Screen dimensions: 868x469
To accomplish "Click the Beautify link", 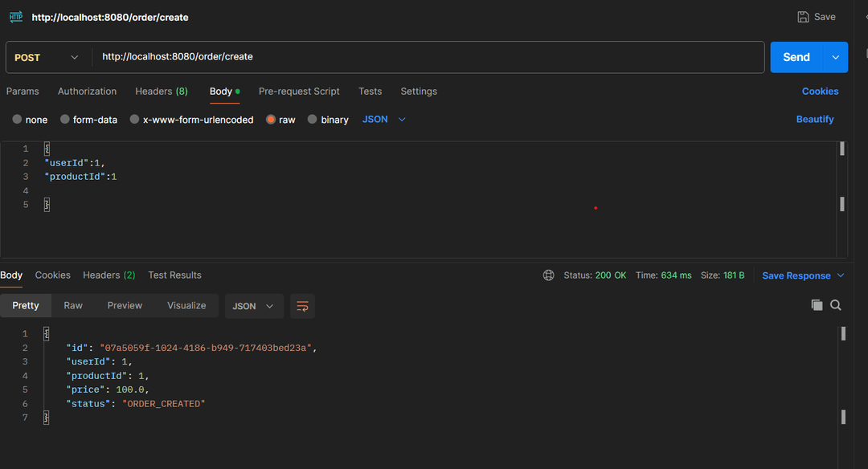I will 815,120.
